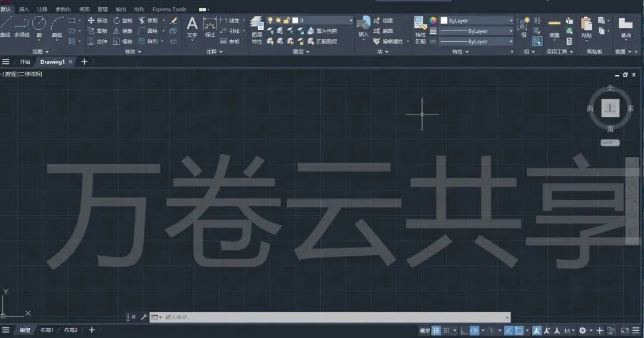The height and width of the screenshot is (338, 644).
Task: Open the 参数化 (Parametric) ribbon tab
Action: [x=63, y=9]
